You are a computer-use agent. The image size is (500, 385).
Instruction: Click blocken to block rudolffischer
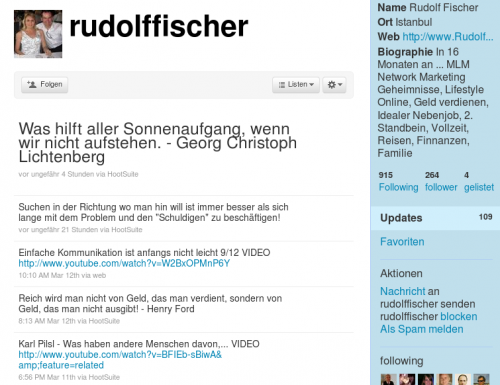tap(459, 316)
